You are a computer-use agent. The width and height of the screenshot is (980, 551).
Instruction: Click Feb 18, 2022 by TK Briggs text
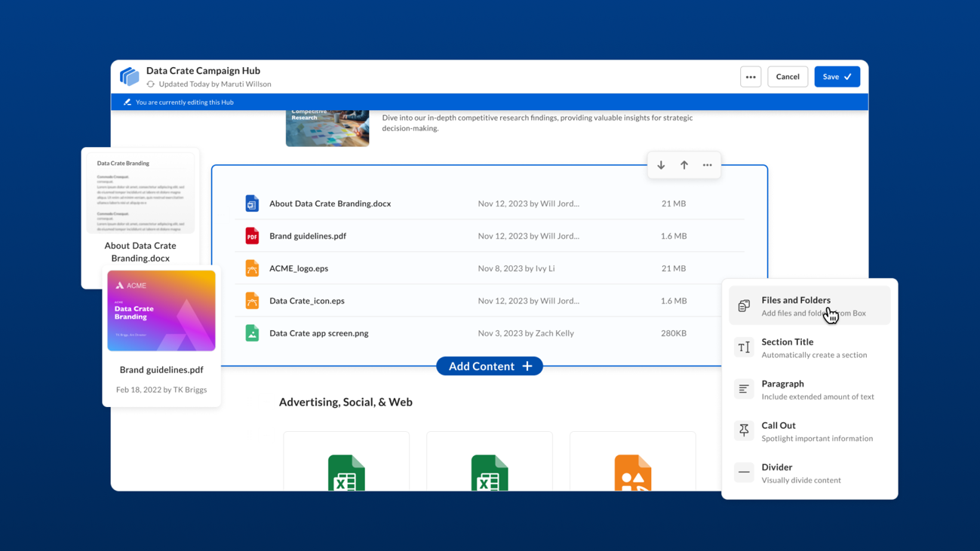(161, 390)
